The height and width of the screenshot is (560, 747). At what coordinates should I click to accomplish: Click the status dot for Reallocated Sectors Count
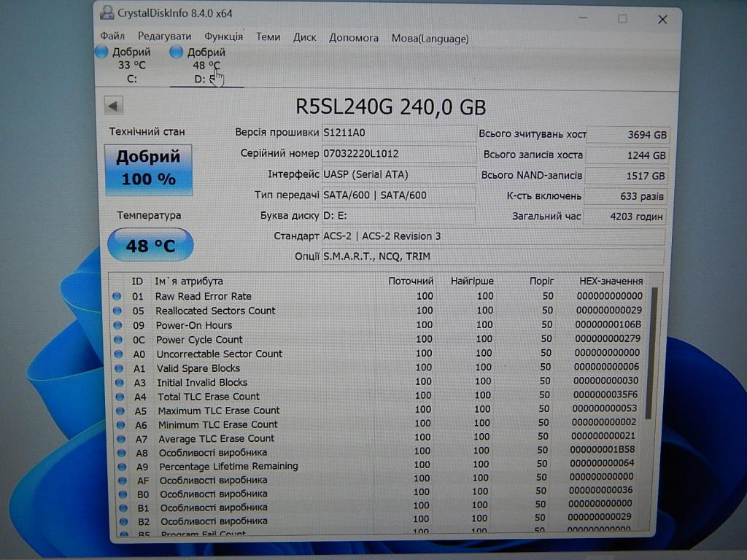(x=117, y=311)
